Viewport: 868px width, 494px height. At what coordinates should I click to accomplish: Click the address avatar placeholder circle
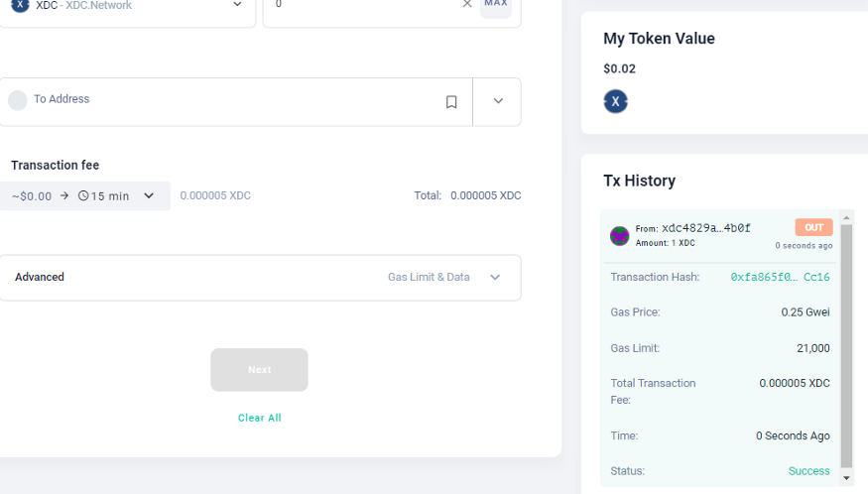point(18,100)
